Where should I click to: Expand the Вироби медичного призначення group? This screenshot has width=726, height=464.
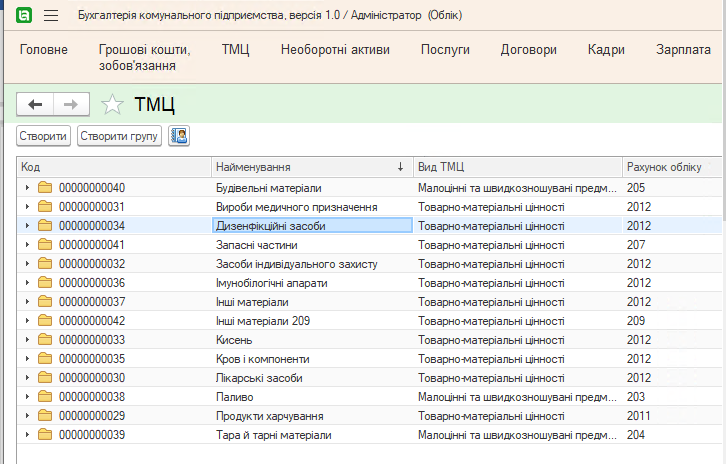[x=27, y=207]
